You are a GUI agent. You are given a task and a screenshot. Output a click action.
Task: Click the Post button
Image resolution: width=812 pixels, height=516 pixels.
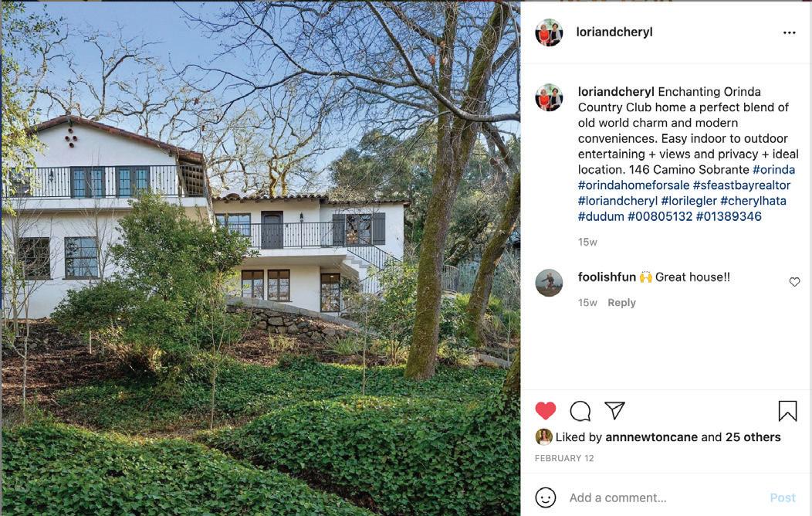coord(783,498)
